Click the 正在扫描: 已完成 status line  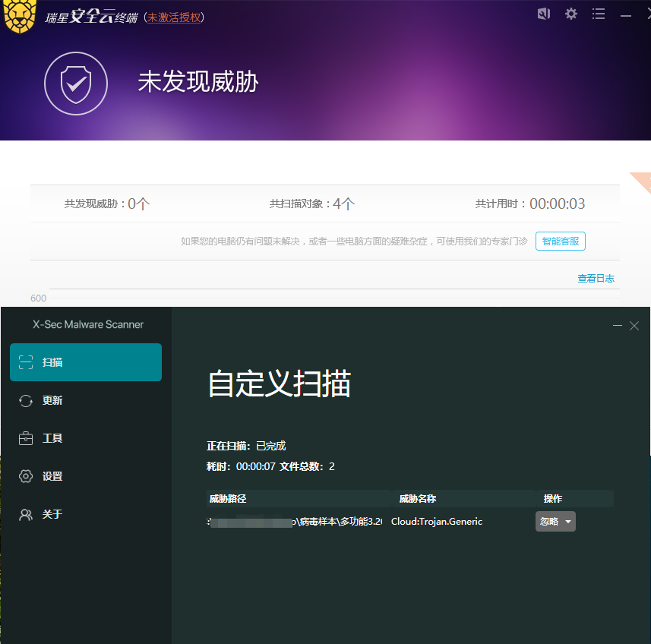point(246,446)
